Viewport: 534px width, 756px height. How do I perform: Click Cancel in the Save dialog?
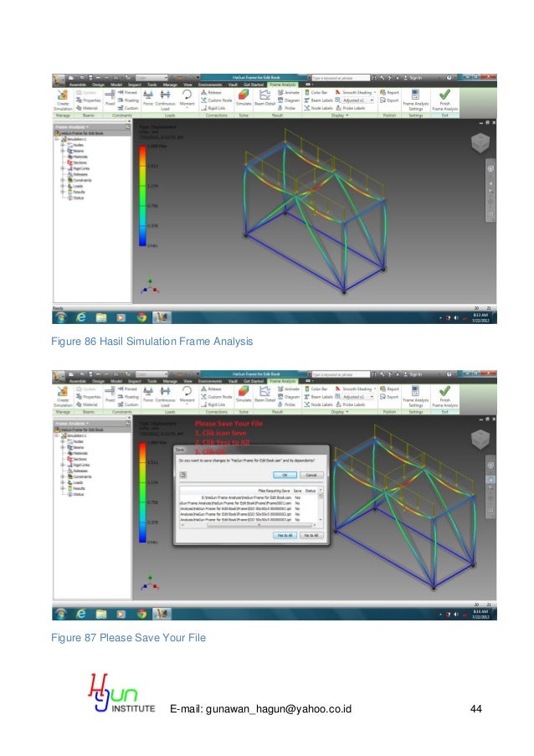point(311,475)
